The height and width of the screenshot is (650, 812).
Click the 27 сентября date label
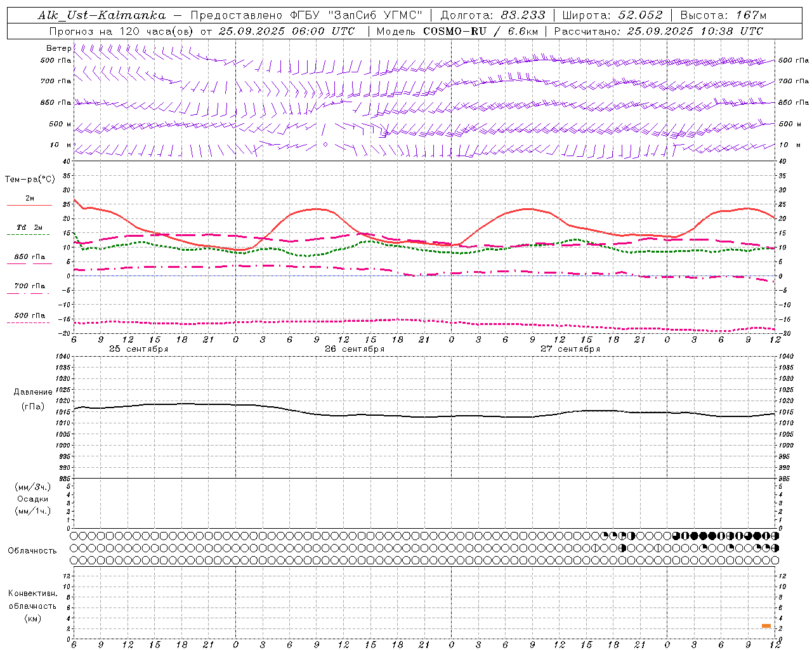click(570, 349)
